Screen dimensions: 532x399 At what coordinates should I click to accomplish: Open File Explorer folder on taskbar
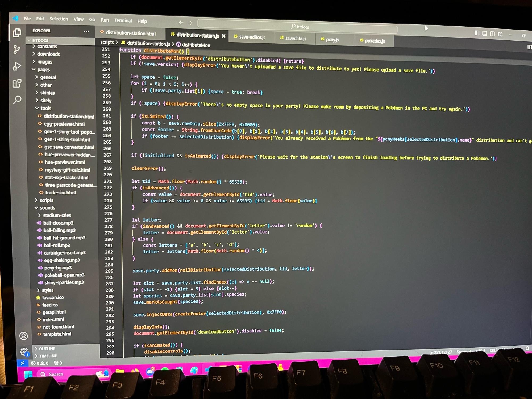[x=120, y=371]
